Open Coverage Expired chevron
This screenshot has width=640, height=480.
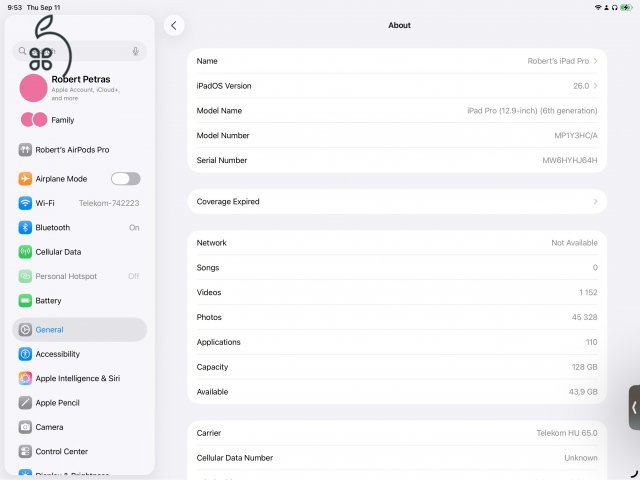click(596, 202)
